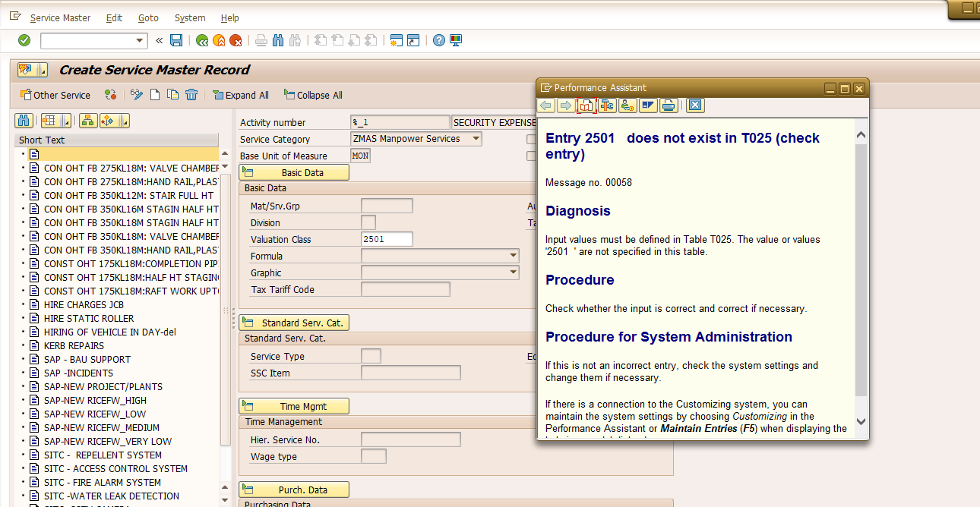Screen dimensions: 980x507
Task: Print the Performance Assistant help text
Action: point(668,105)
